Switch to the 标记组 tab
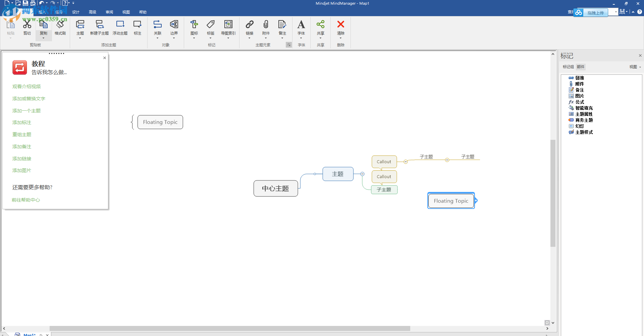 568,67
